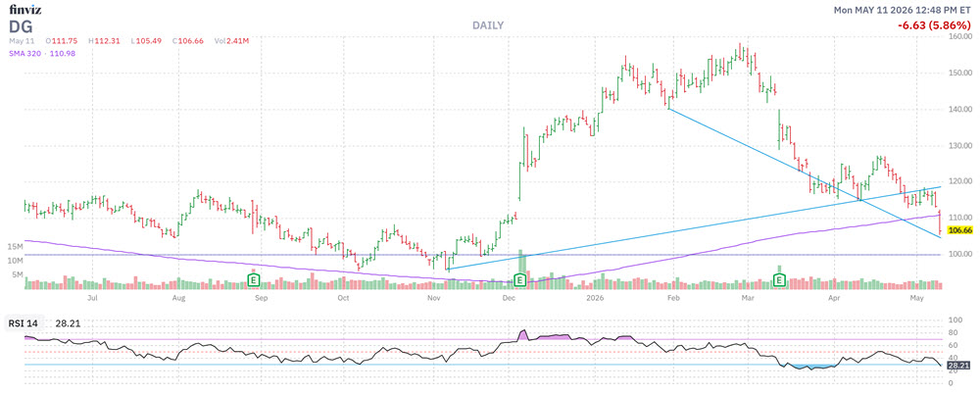Click the 140.00 price axis label

pyautogui.click(x=960, y=109)
